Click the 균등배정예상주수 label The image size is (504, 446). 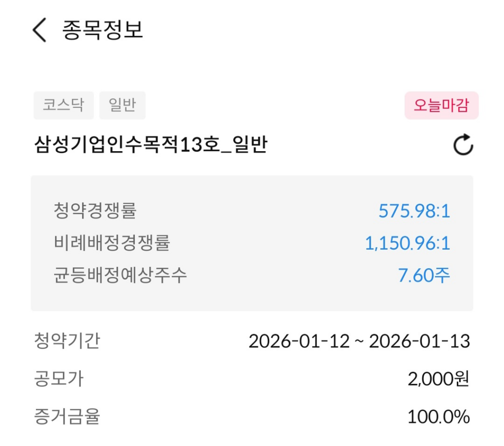[120, 275]
